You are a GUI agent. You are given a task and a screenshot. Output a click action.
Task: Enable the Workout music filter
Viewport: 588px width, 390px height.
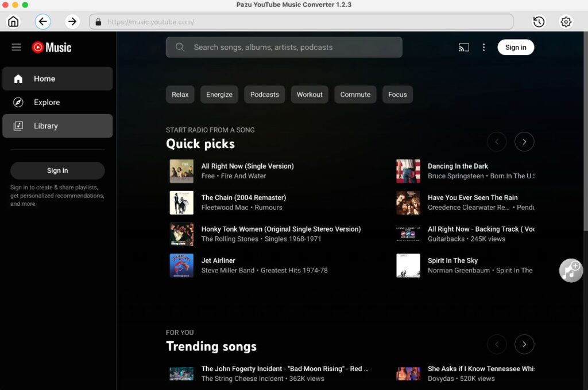point(310,94)
